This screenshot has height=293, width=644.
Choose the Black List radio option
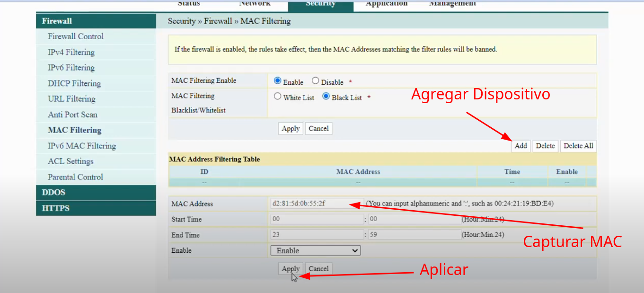[x=326, y=97]
